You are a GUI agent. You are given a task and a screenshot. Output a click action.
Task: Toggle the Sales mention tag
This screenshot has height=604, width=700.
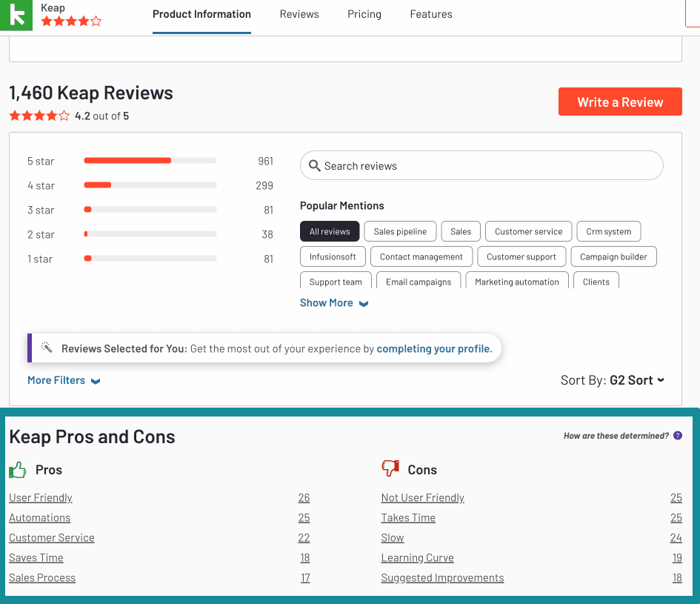[x=461, y=231]
